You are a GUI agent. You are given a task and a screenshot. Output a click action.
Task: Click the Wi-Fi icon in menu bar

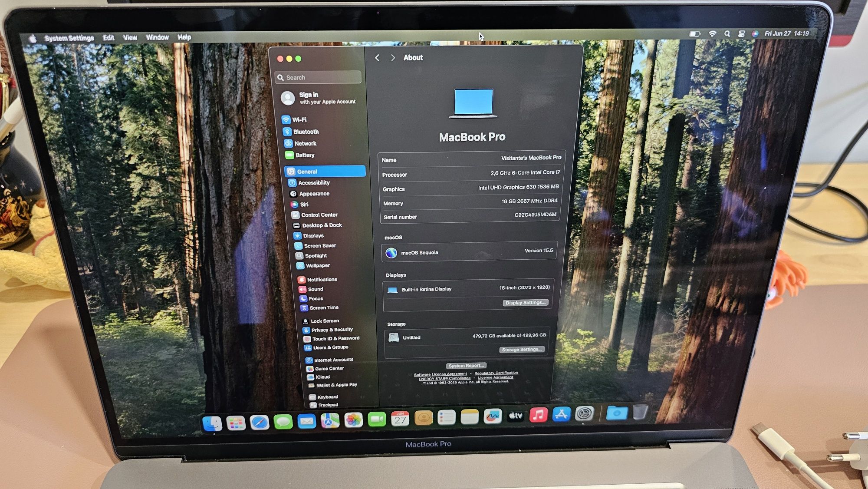[712, 33]
